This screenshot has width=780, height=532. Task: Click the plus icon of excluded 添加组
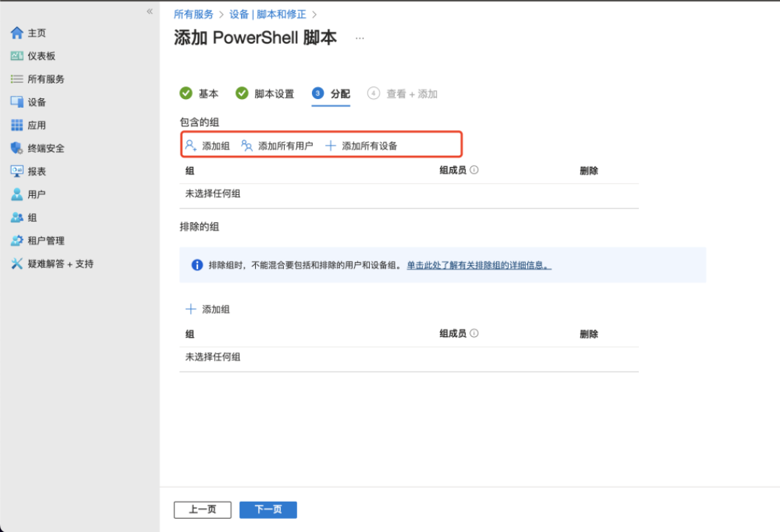coord(191,310)
